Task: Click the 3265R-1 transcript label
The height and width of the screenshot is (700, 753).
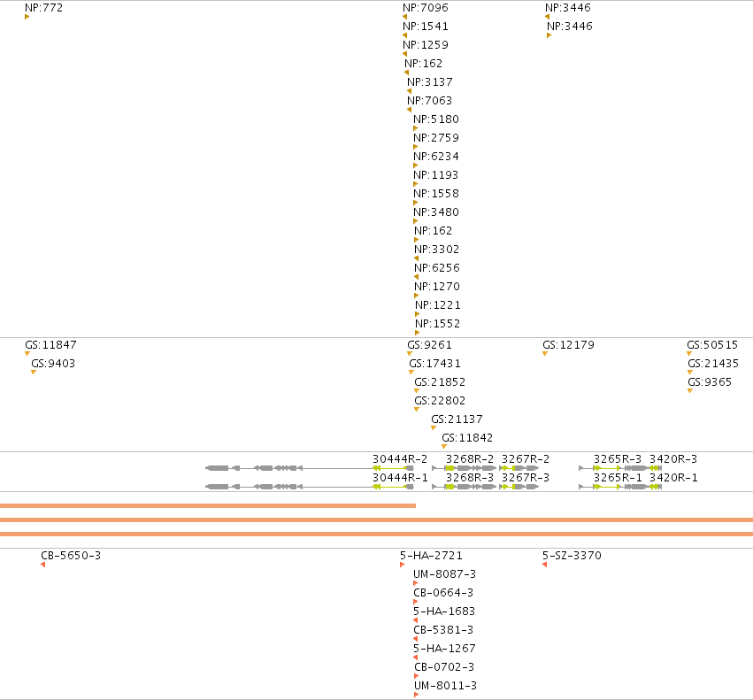Action: [x=618, y=478]
